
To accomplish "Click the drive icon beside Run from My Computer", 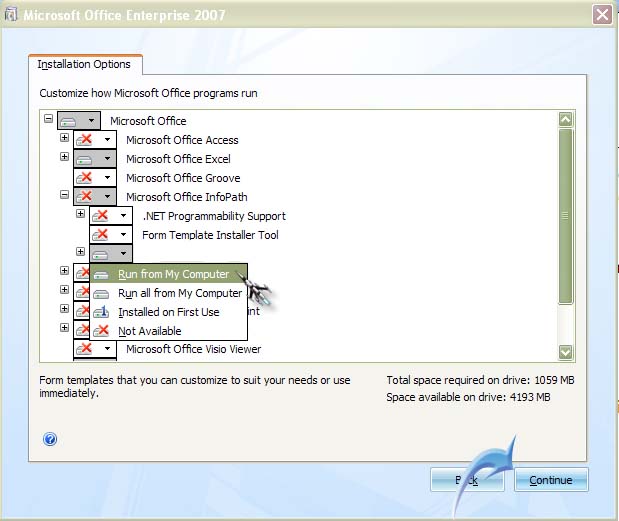I will point(101,275).
